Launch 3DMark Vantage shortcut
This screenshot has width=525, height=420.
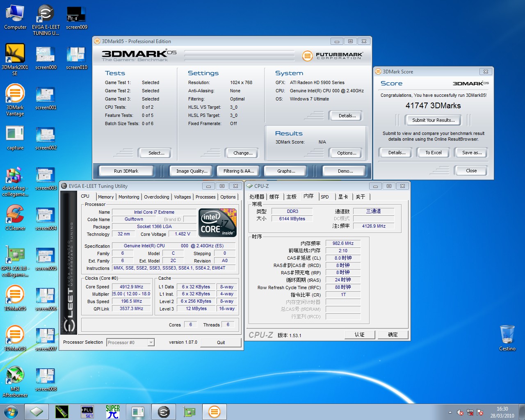pos(15,100)
